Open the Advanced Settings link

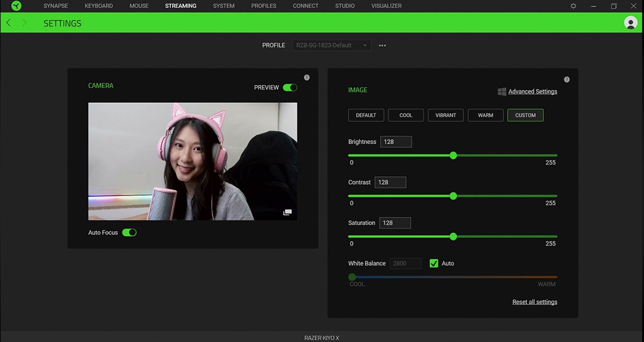tap(532, 92)
